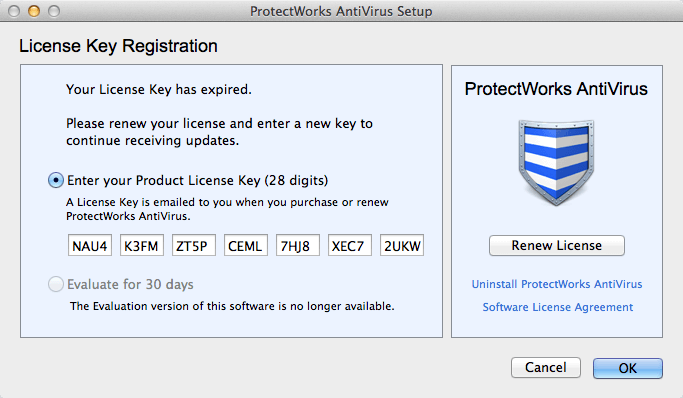Select the key field containing 7HJ8
The image size is (683, 398).
(x=298, y=246)
